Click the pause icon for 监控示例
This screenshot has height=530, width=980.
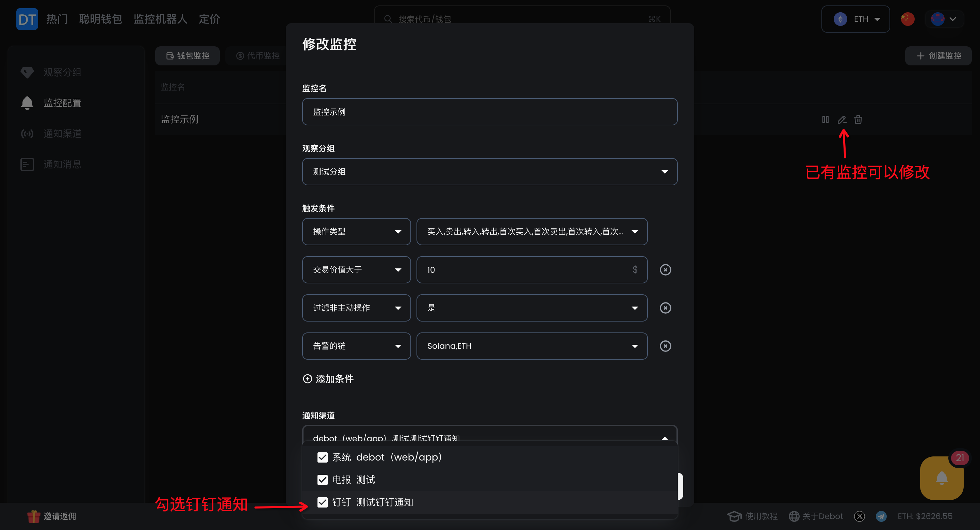[x=825, y=120]
